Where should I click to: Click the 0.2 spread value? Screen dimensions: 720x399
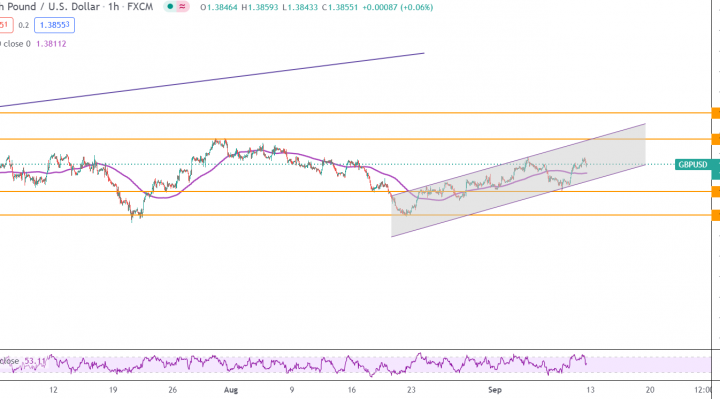[x=23, y=26]
